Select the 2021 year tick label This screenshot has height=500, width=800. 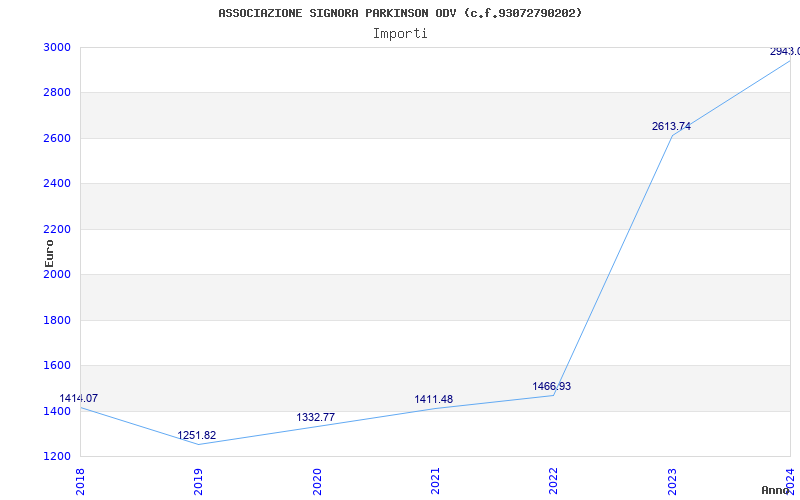coord(435,480)
